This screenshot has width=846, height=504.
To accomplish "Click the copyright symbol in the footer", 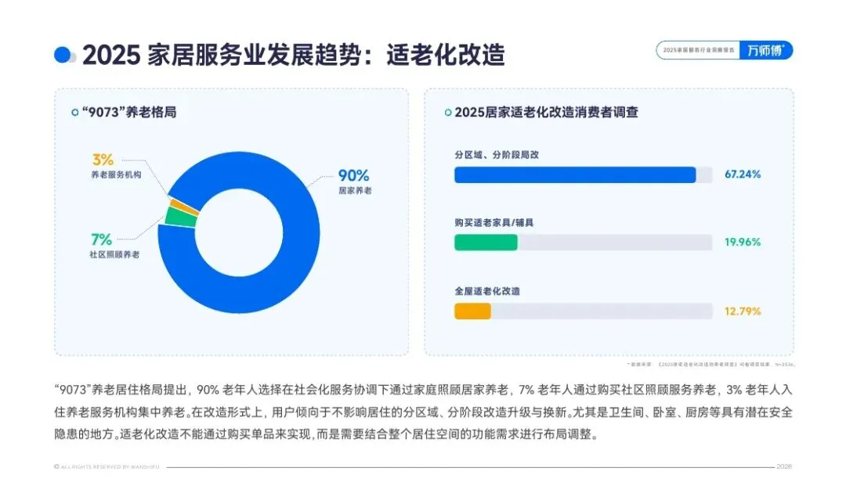I will coord(56,466).
